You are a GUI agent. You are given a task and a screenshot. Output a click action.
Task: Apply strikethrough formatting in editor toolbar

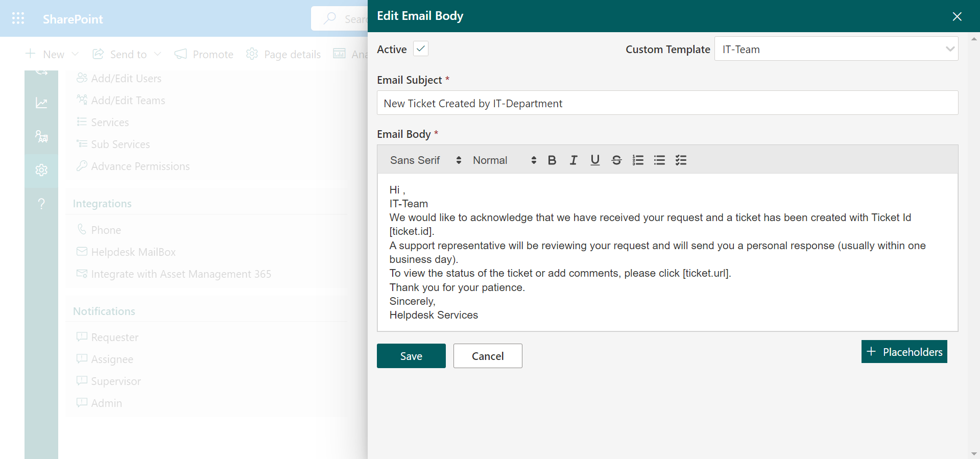[x=616, y=160]
